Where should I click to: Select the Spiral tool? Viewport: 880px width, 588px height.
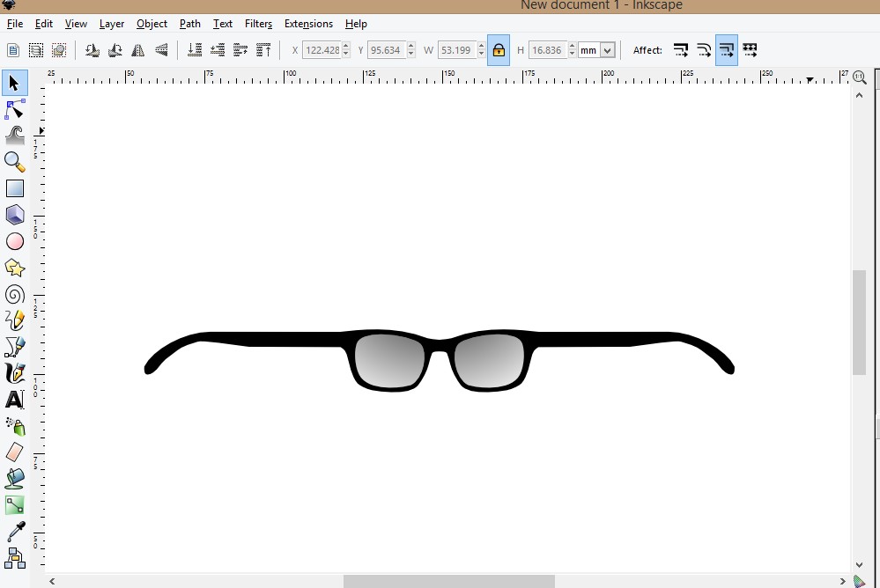point(14,294)
